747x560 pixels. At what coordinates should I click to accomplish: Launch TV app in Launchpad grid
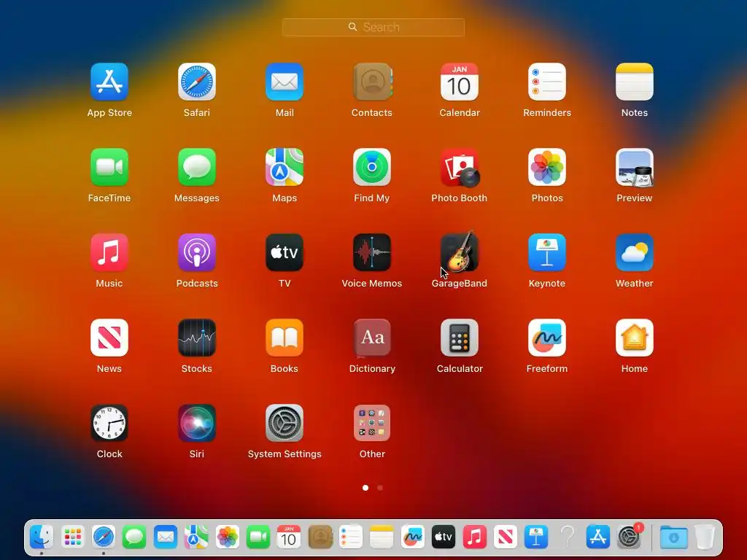coord(285,252)
